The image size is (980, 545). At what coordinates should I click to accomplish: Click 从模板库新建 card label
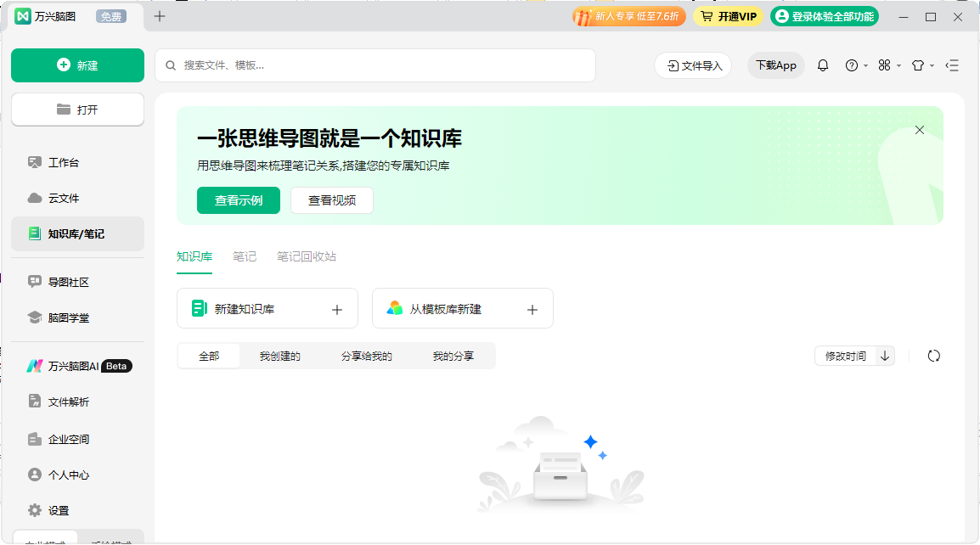pos(446,309)
